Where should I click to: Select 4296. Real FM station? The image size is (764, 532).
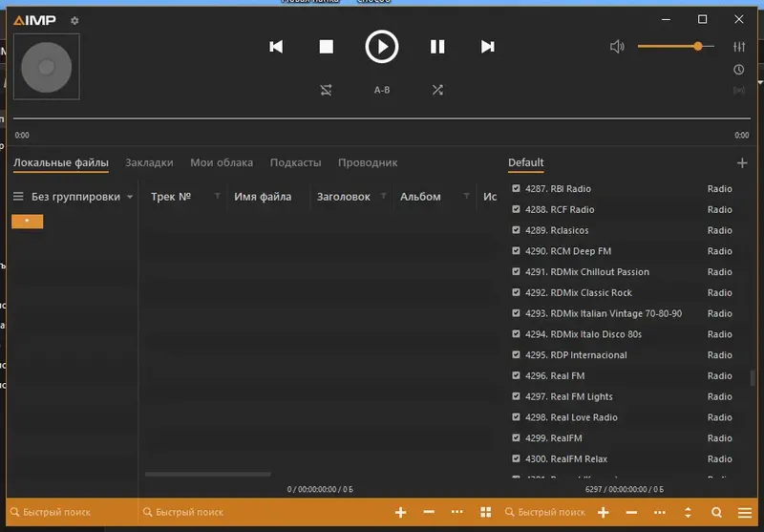click(x=623, y=375)
